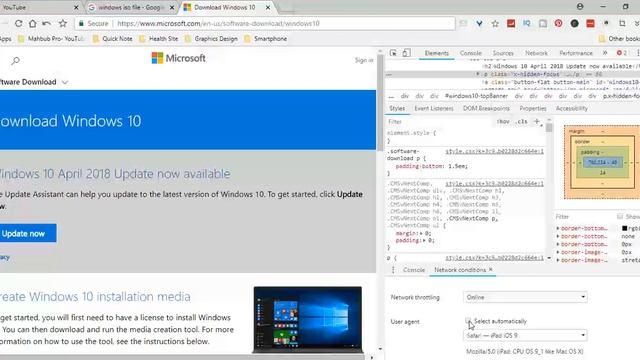The image size is (640, 360).
Task: Click the Microsoft logo
Action: [x=178, y=58]
